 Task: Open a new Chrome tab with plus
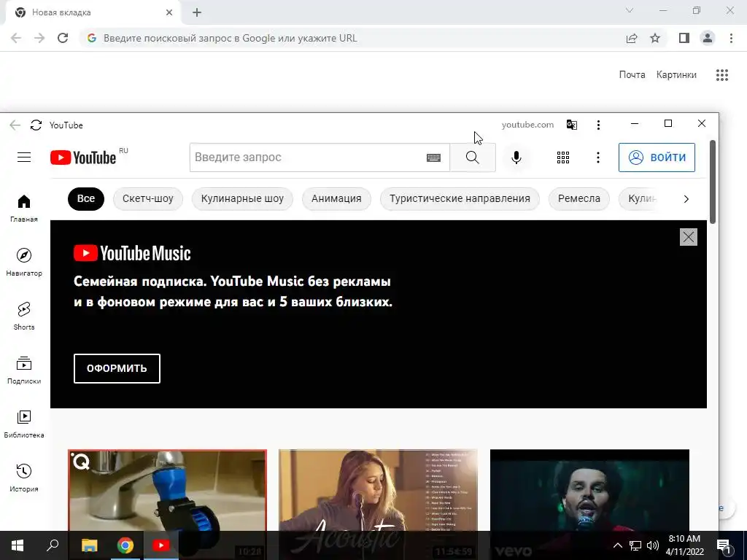coord(197,12)
